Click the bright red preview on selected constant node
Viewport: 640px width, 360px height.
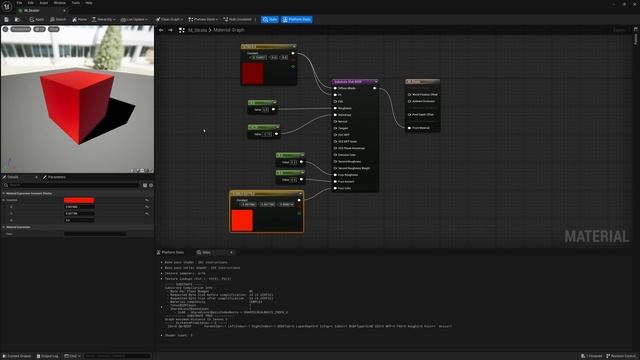(242, 220)
